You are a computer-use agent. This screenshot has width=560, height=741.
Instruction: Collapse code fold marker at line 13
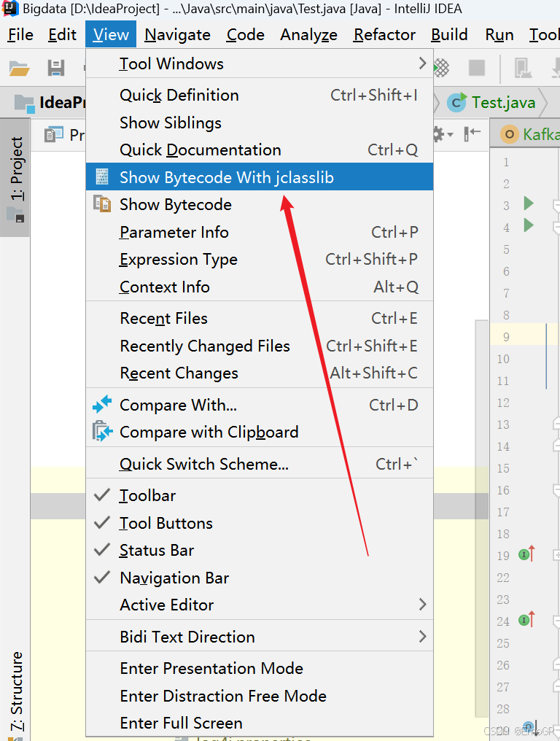click(556, 424)
